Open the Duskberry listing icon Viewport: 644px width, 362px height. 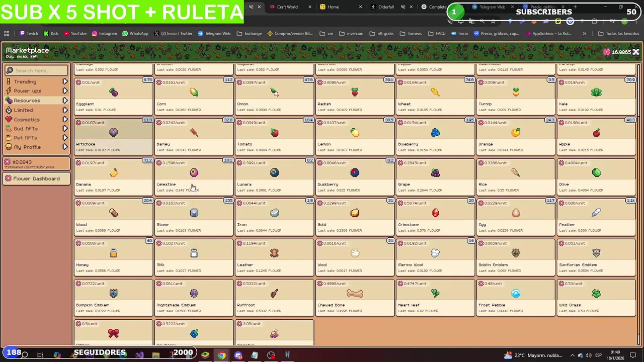pos(355,172)
